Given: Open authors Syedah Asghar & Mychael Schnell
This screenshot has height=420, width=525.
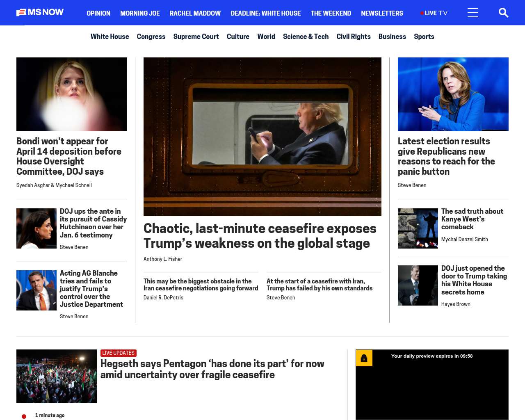Looking at the screenshot, I should click(x=54, y=185).
